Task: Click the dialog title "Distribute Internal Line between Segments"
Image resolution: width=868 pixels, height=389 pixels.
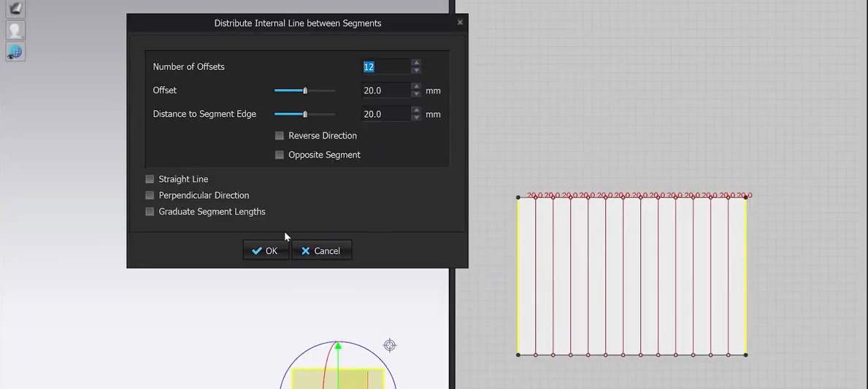Action: click(x=298, y=23)
